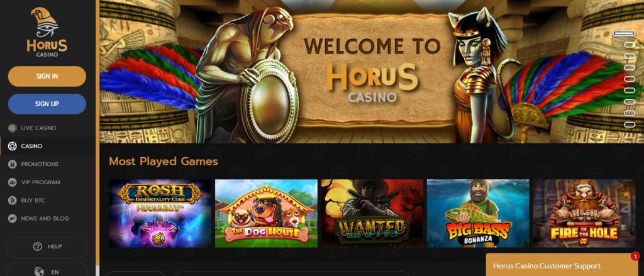Open the Promotions gift icon
Image resolution: width=644 pixels, height=276 pixels.
coord(13,164)
